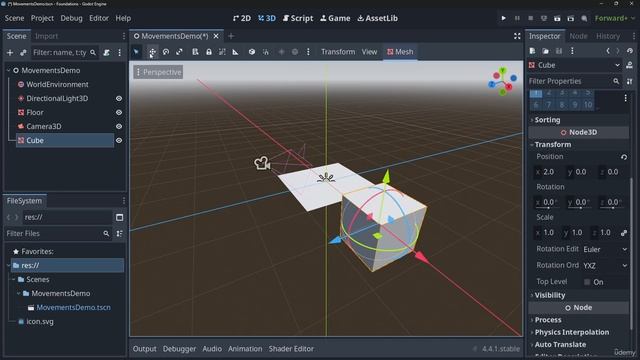Open the Cube object selector dropdown

click(575, 65)
